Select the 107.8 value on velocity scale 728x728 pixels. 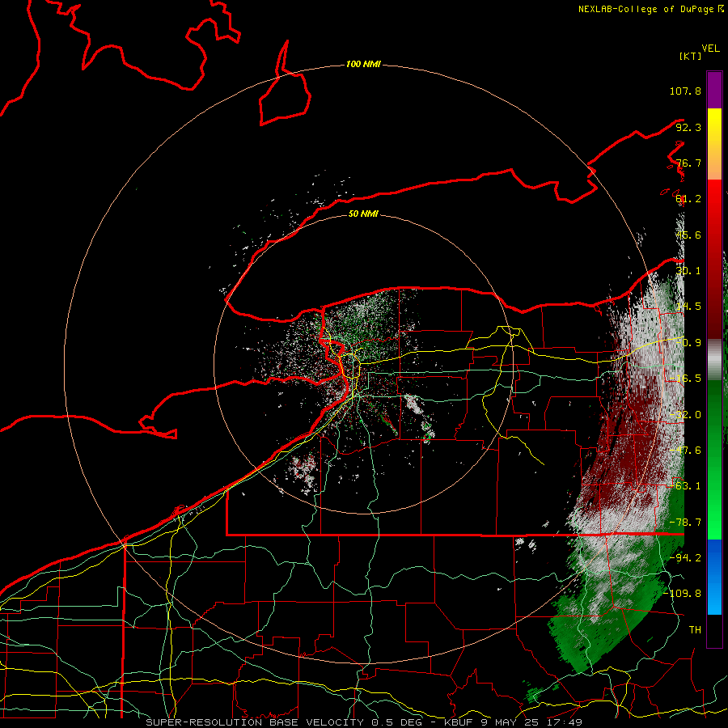[x=685, y=91]
